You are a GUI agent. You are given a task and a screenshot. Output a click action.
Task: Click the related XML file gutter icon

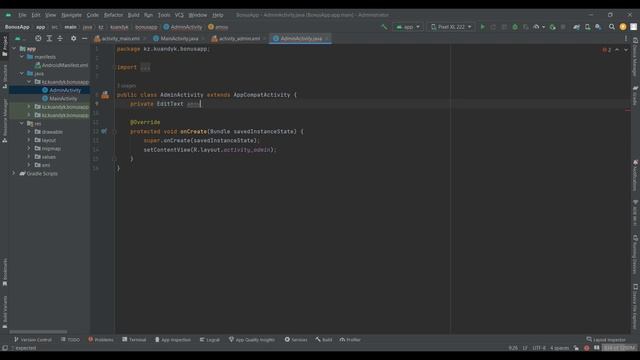click(105, 95)
